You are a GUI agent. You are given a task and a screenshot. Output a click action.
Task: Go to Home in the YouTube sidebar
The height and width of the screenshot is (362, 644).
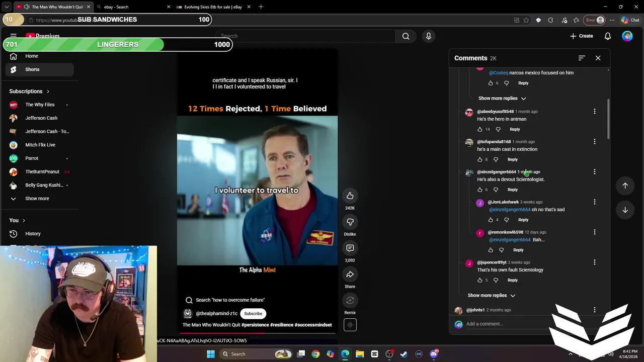click(40, 56)
